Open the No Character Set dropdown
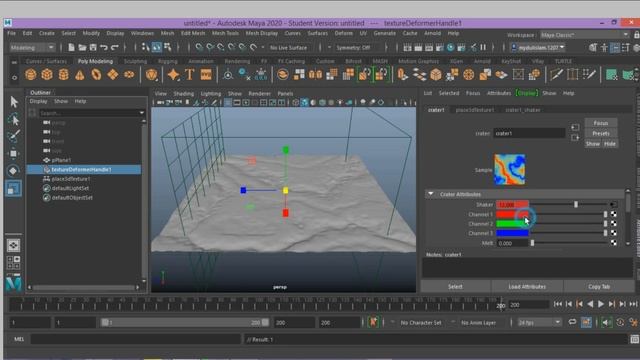The height and width of the screenshot is (360, 640). click(x=420, y=322)
